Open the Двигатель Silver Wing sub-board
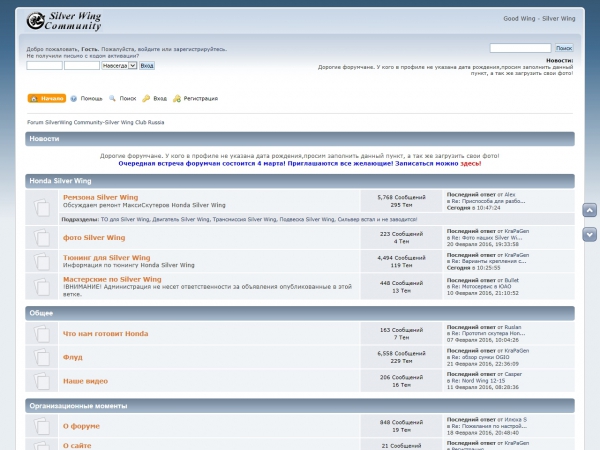Image resolution: width=600 pixels, height=450 pixels. (x=181, y=220)
